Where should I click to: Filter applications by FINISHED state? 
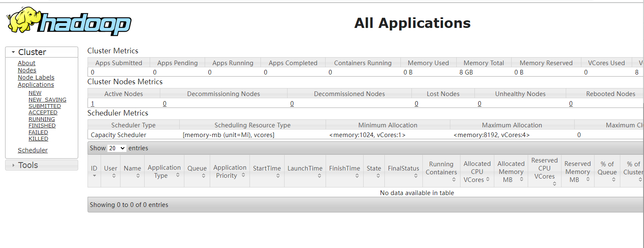click(x=42, y=126)
